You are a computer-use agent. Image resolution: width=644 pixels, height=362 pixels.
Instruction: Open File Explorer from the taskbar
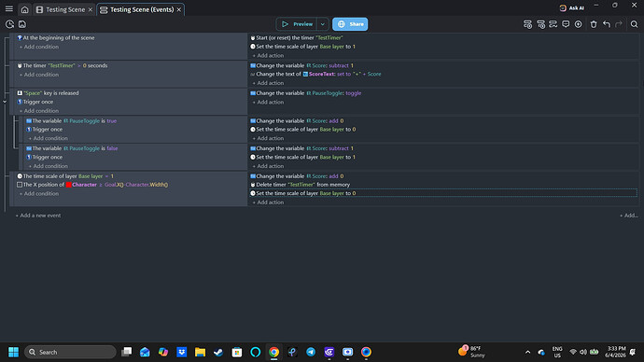[x=200, y=352]
